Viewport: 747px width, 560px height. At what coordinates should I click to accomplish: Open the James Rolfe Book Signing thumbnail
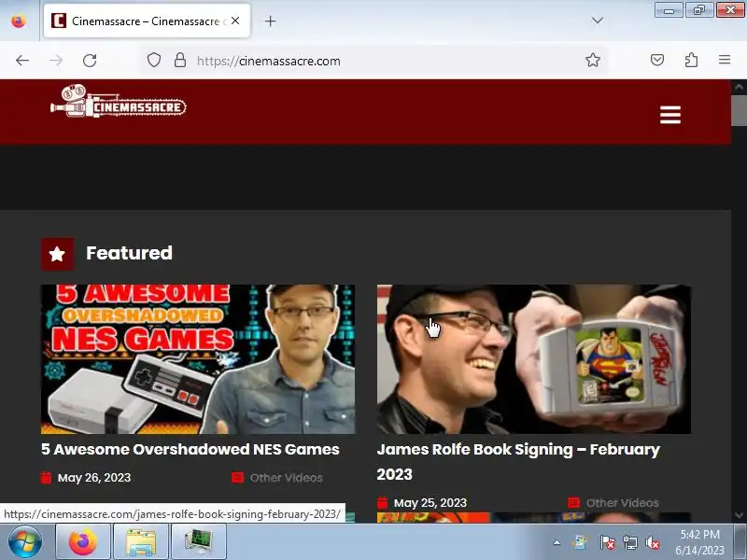point(533,359)
